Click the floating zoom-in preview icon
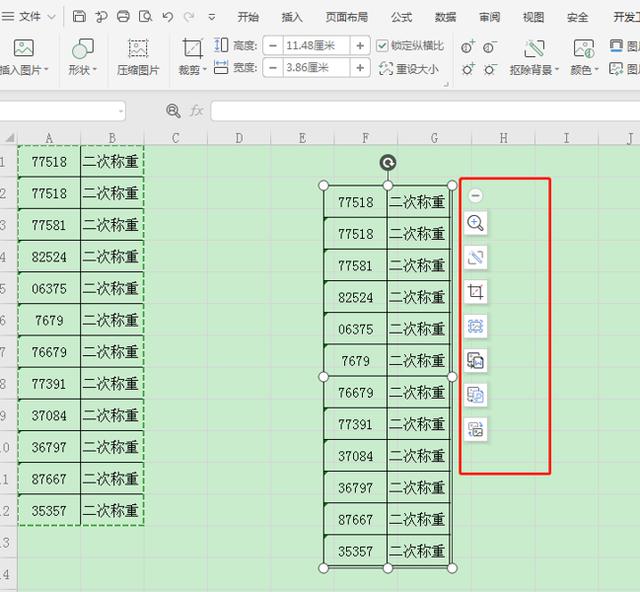 tap(476, 223)
